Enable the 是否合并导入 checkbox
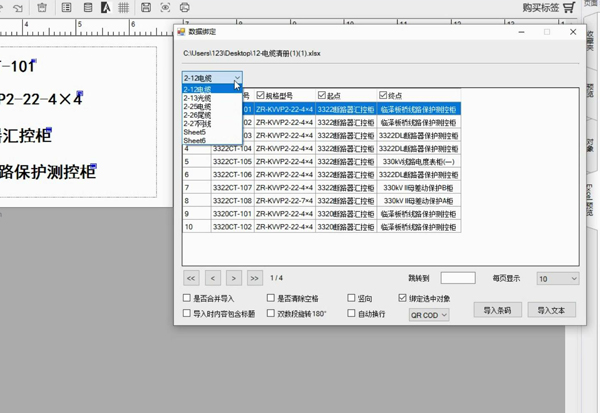The image size is (600, 413). click(187, 298)
